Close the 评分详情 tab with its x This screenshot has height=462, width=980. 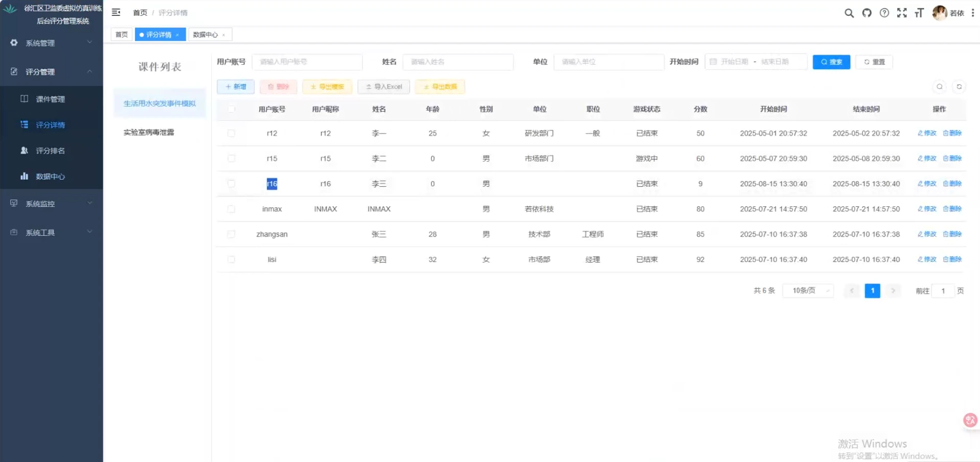point(177,35)
